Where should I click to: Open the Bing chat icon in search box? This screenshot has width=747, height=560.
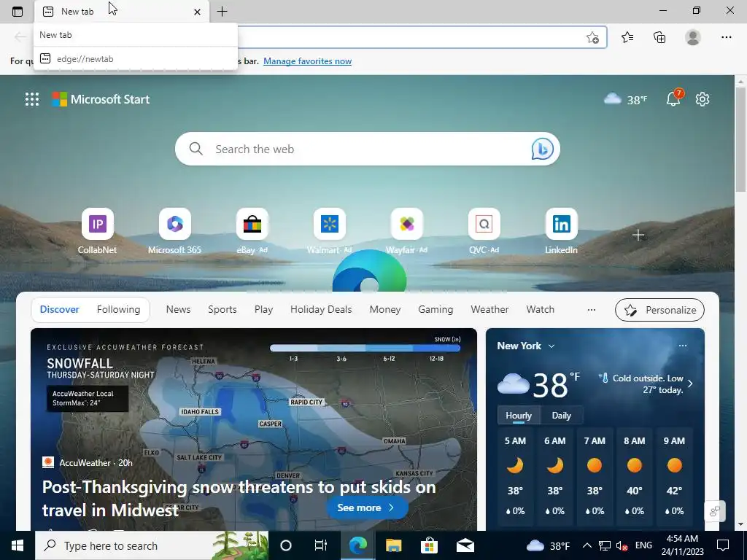[542, 149]
